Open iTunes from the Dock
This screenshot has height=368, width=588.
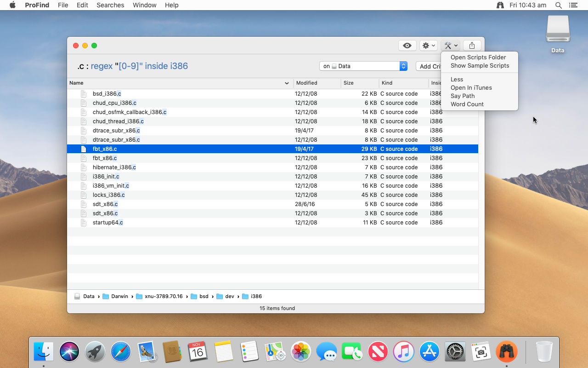pos(404,352)
